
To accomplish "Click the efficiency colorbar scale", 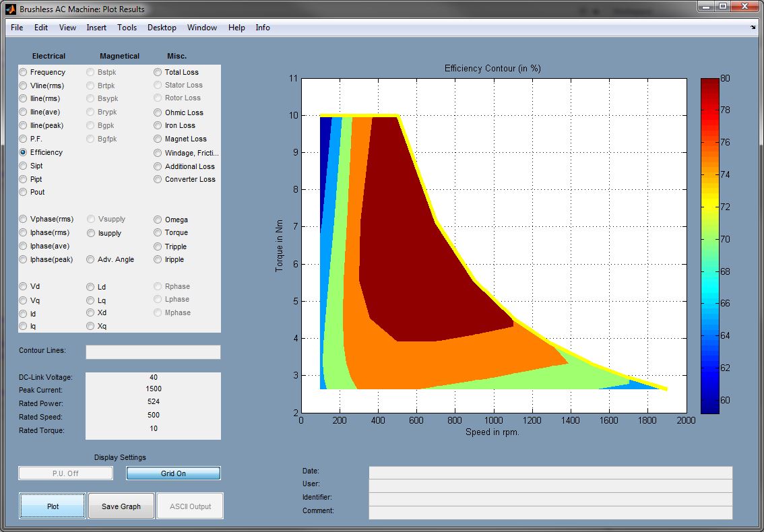I will point(709,245).
